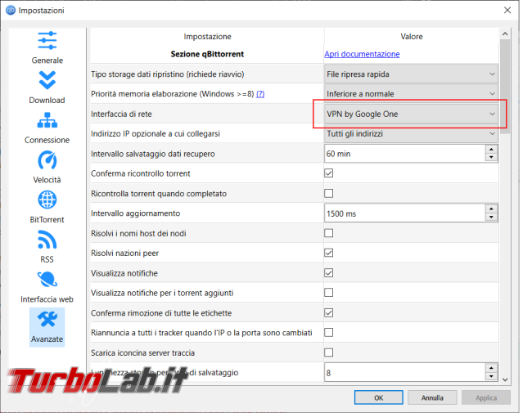This screenshot has height=413, width=532.
Task: Cancel with the Annulla button
Action: coord(432,397)
